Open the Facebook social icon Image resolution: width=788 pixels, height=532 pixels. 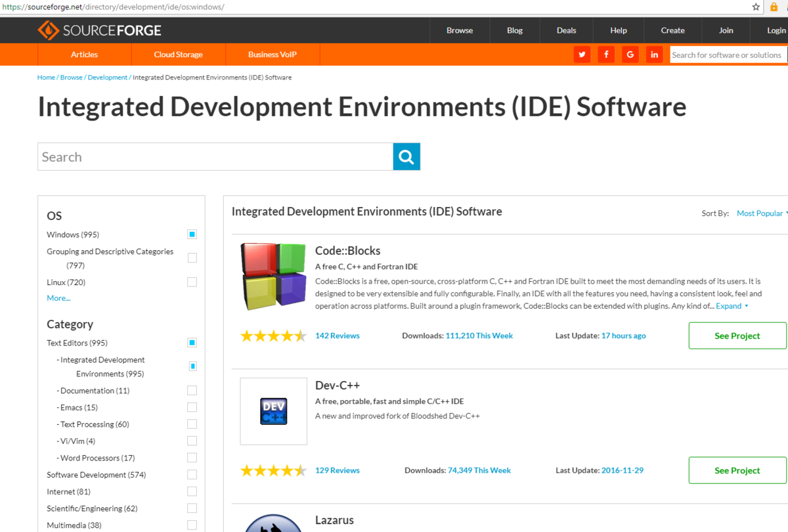[606, 55]
